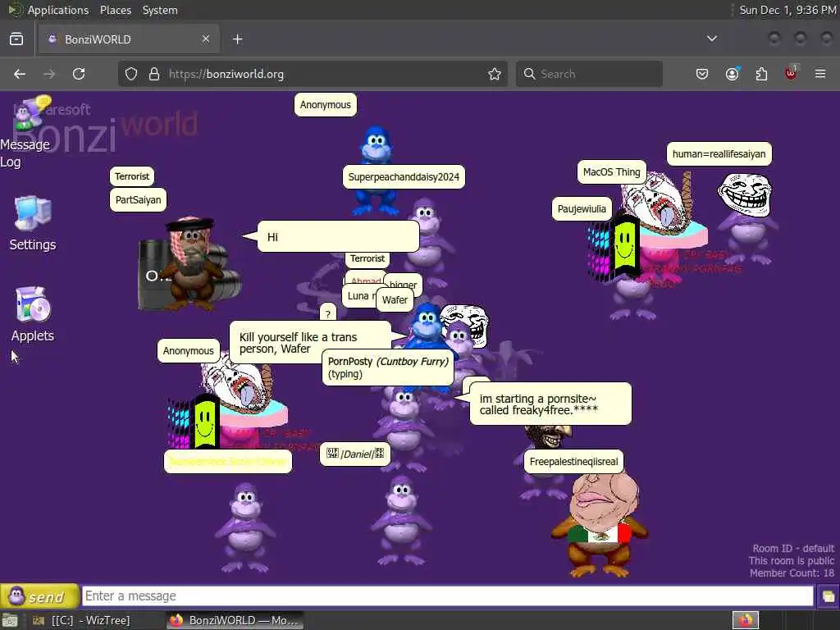Reload the BonziWORLD page
The width and height of the screenshot is (840, 630).
coord(79,74)
